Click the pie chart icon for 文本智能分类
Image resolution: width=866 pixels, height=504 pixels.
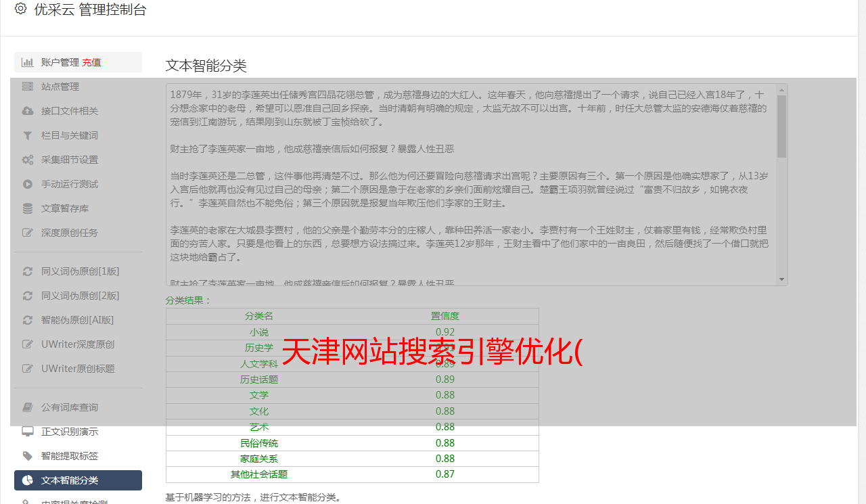coord(28,480)
